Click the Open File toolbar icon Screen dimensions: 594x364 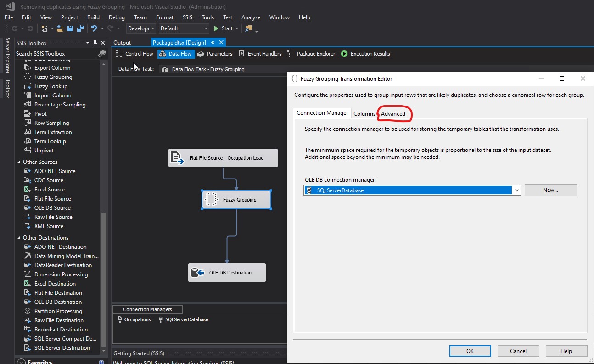[x=60, y=28]
